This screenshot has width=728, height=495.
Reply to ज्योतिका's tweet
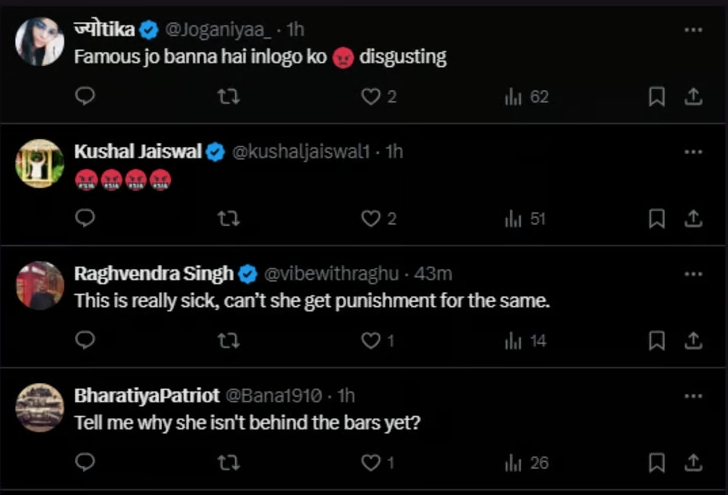coord(85,96)
